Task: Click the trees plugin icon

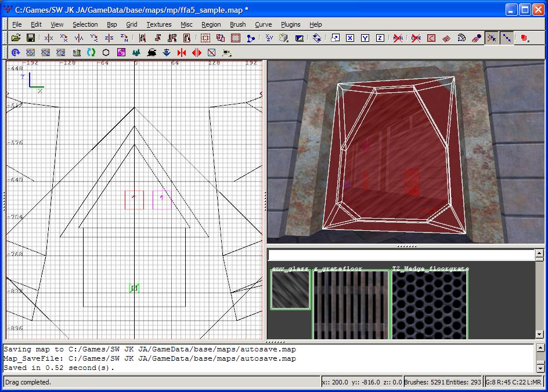Action: (136, 53)
